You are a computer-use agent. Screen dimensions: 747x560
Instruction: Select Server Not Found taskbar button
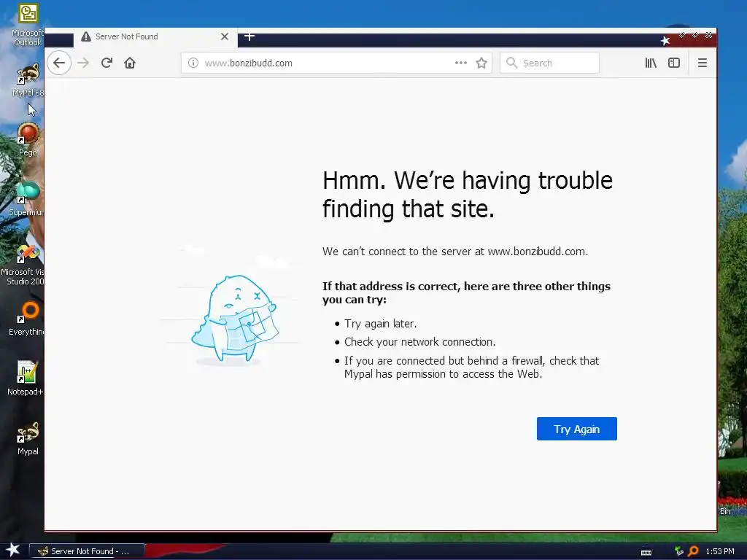(x=87, y=551)
